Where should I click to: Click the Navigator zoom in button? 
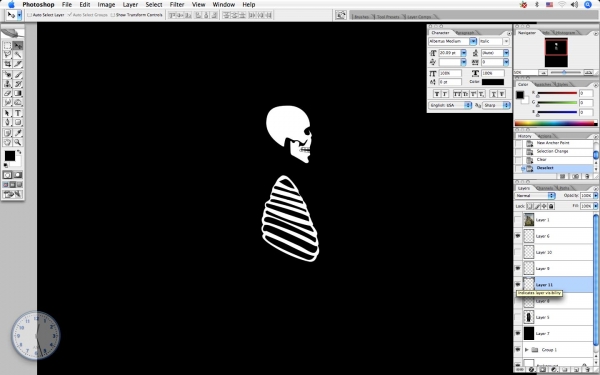[589, 72]
